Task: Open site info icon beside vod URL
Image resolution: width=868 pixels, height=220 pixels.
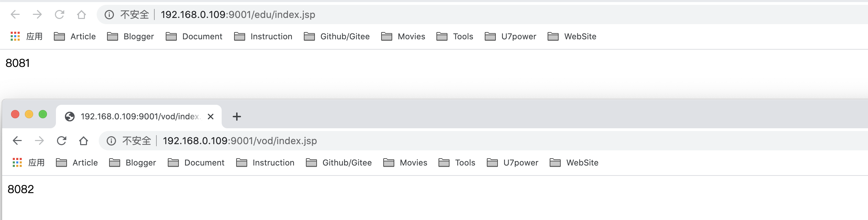Action: 111,141
